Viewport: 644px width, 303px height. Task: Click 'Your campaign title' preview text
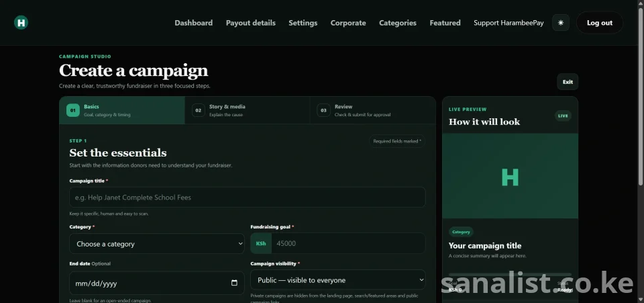pyautogui.click(x=484, y=246)
